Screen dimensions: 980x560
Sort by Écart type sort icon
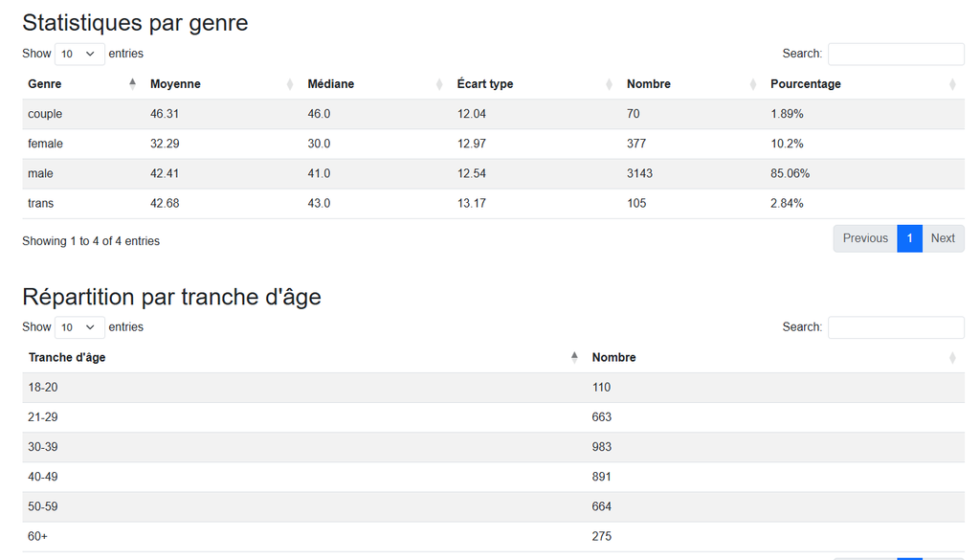[x=610, y=84]
